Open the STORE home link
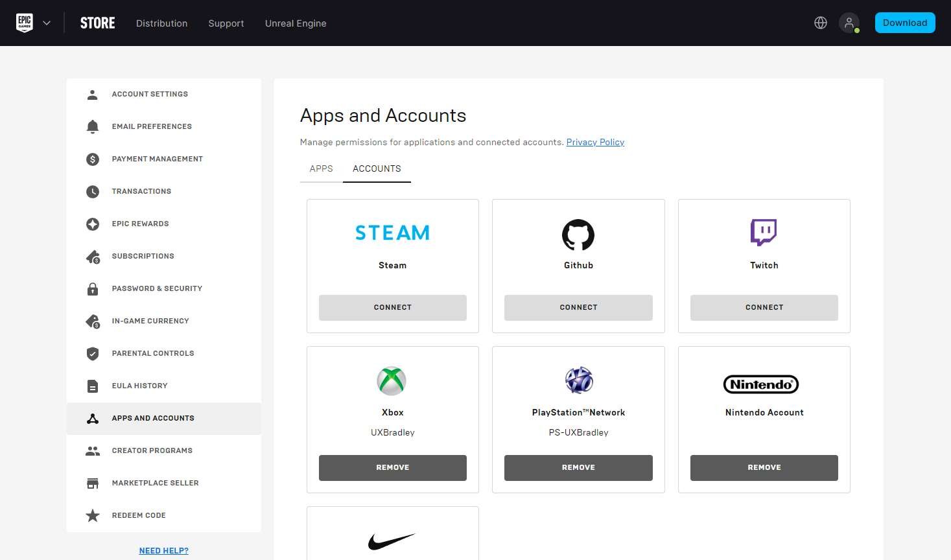Image resolution: width=951 pixels, height=560 pixels. click(98, 23)
